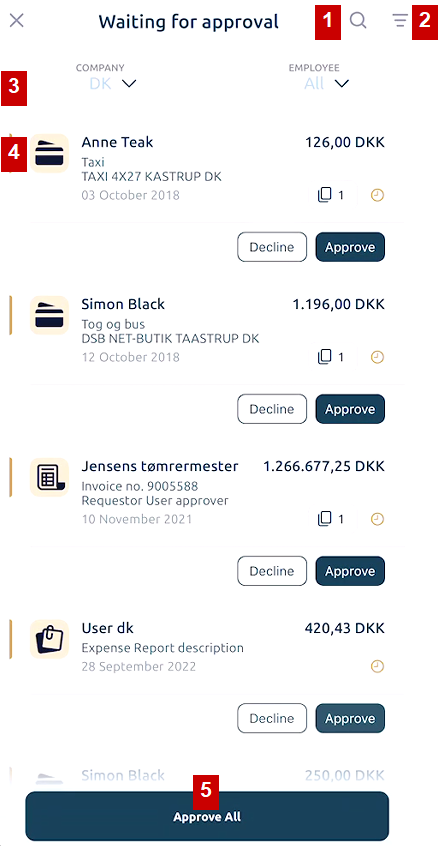Expand the Company DK dropdown
The width and height of the screenshot is (439, 846).
pyautogui.click(x=113, y=84)
